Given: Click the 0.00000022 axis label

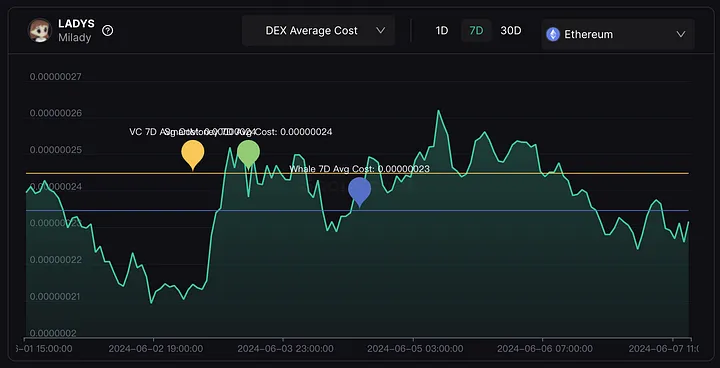Looking at the screenshot, I should click(56, 260).
